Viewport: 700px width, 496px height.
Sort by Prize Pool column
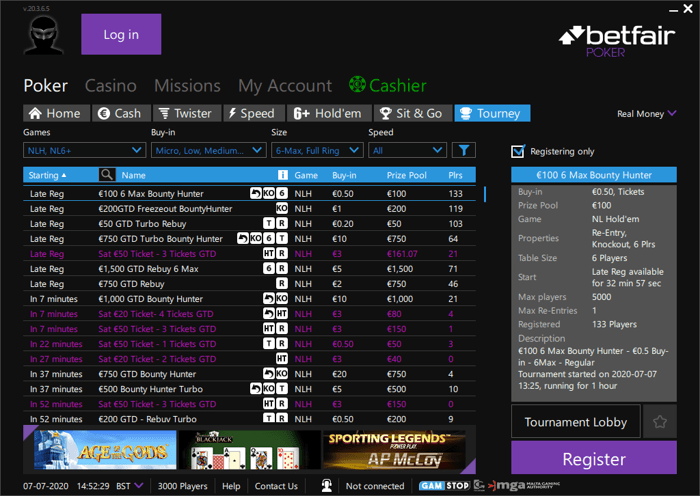pos(406,175)
